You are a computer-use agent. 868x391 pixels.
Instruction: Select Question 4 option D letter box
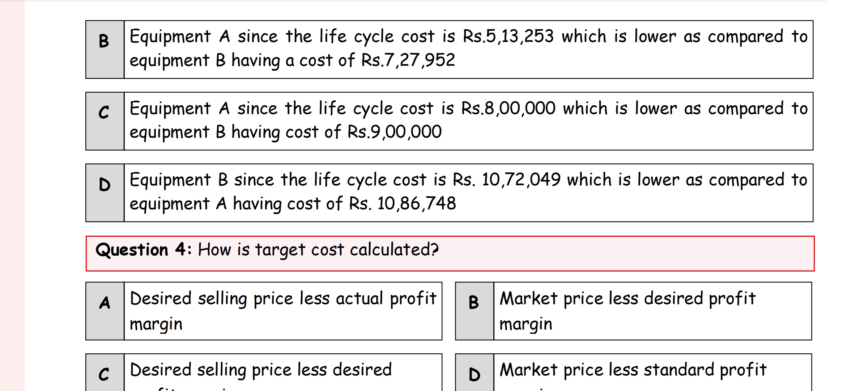[x=475, y=373]
